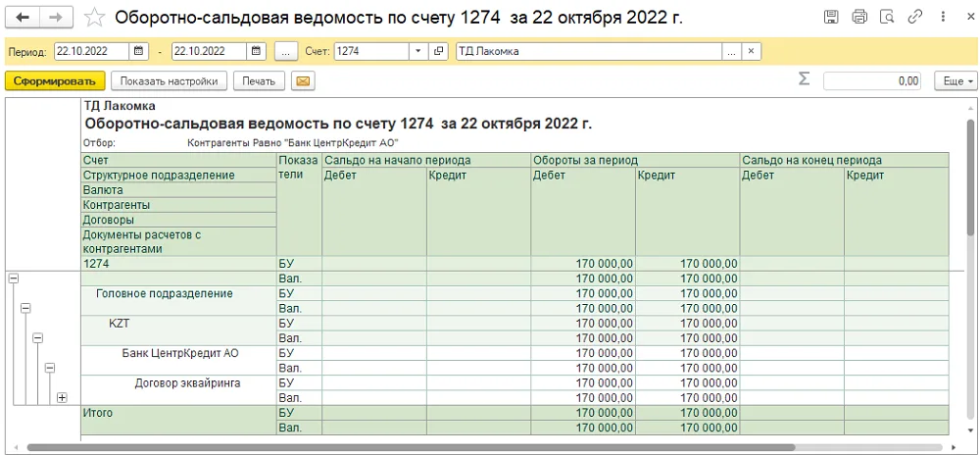Click the Печать button
The height and width of the screenshot is (455, 980).
point(259,80)
